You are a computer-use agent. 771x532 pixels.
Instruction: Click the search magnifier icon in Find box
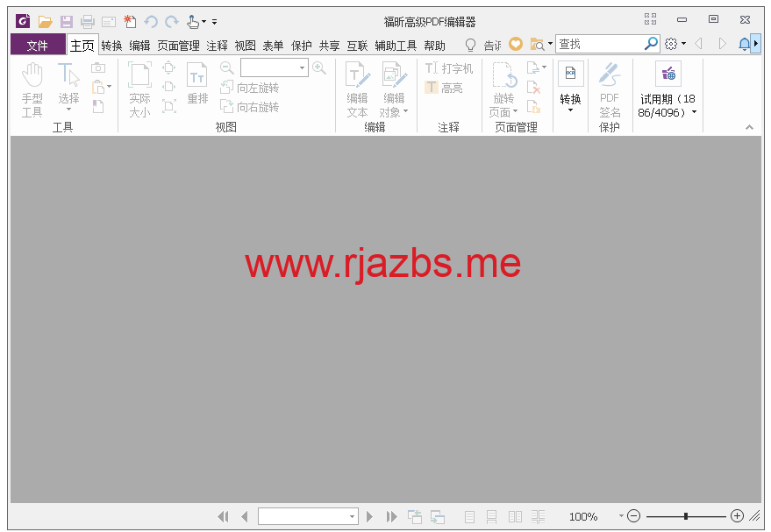coord(651,44)
